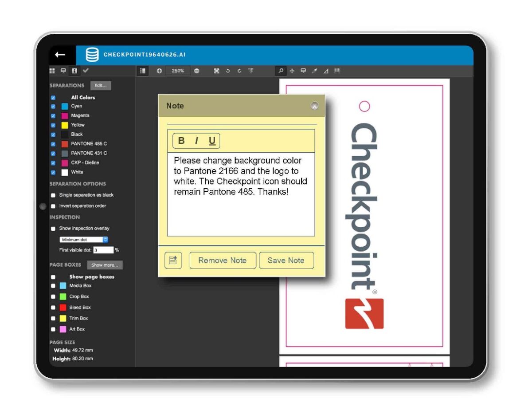Click inside the First visible dot field
532x399 pixels.
coord(104,250)
